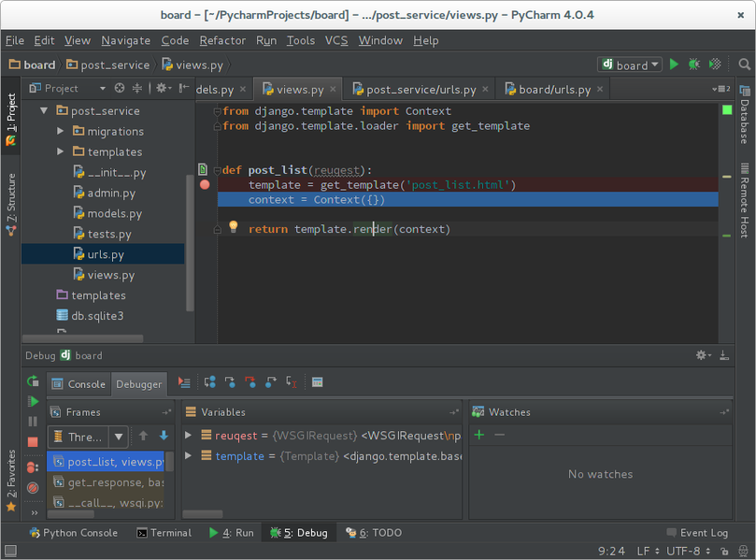756x560 pixels.
Task: Rerun board debug session
Action: 33,381
